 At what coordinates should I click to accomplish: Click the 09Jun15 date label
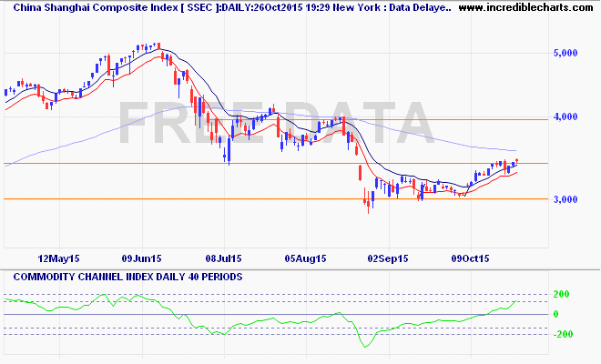coord(141,258)
